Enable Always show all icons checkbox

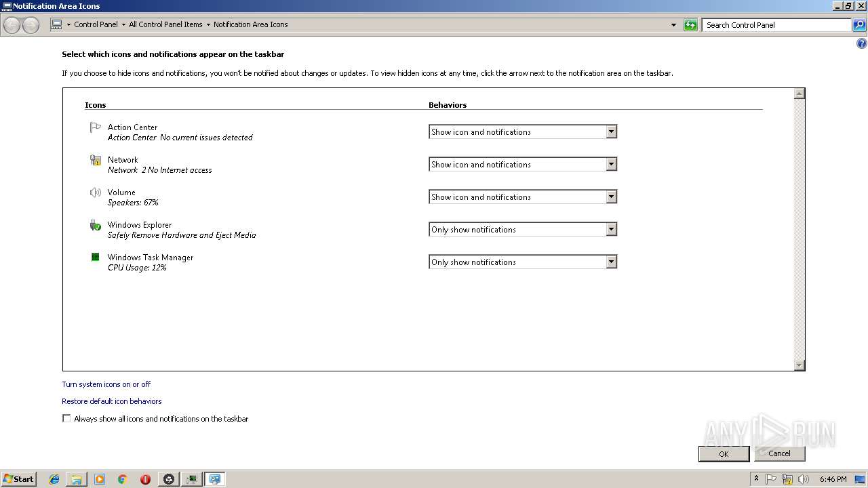tap(66, 419)
